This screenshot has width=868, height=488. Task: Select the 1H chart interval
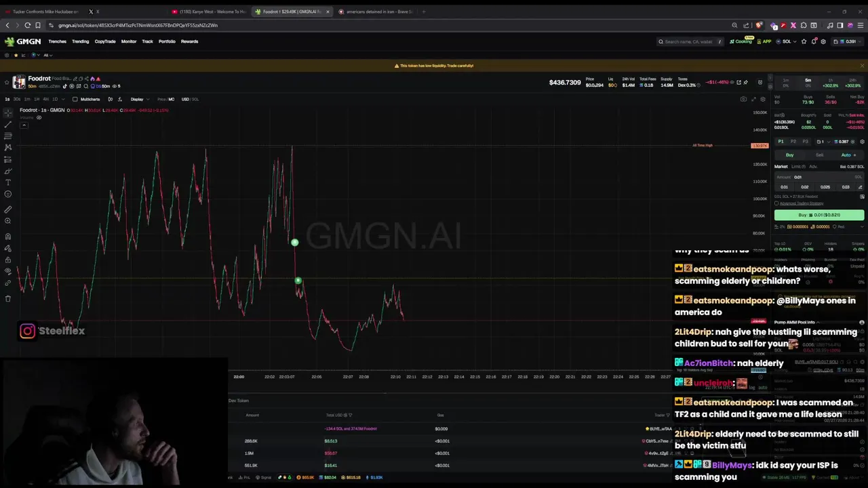click(37, 99)
